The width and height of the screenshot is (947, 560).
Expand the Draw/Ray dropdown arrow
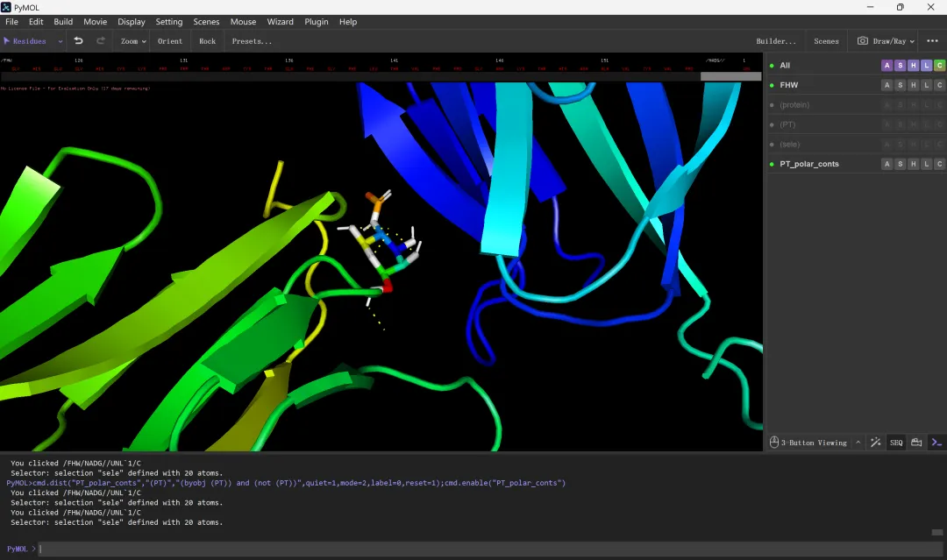click(912, 42)
